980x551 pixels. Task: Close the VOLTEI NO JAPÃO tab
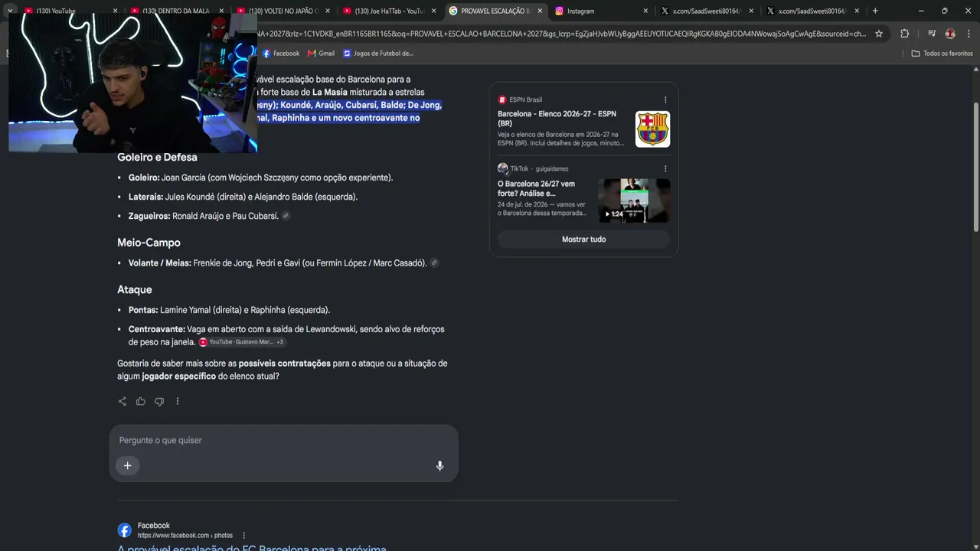(x=328, y=11)
